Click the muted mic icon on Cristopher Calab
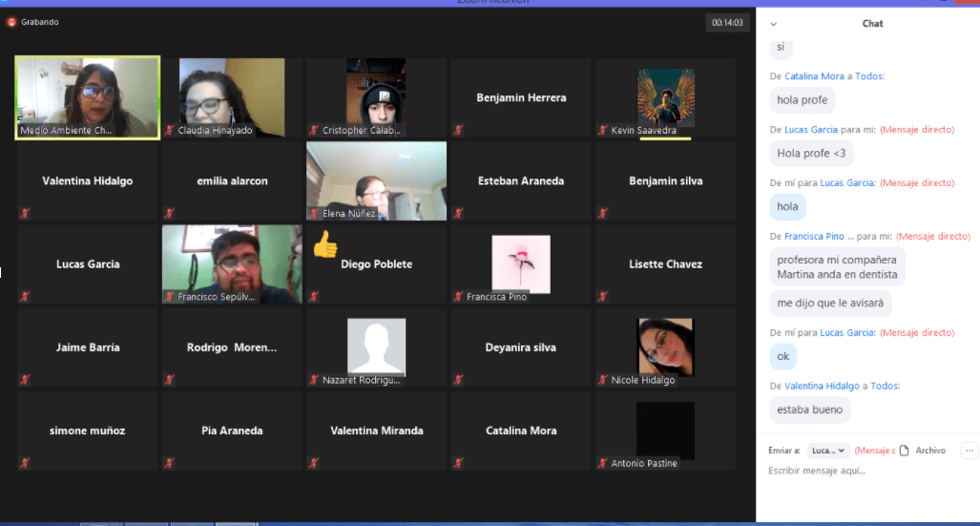This screenshot has width=980, height=526. tap(314, 130)
